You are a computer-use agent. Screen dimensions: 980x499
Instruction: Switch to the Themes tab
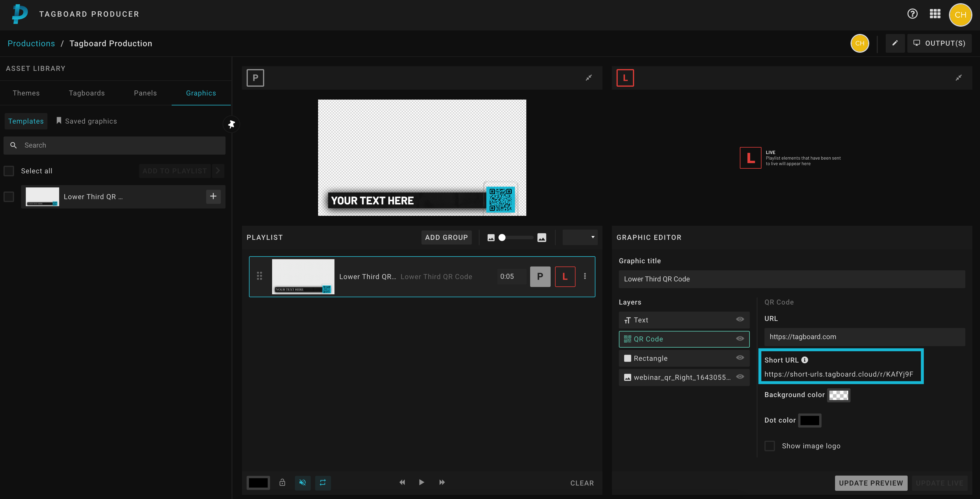(26, 93)
